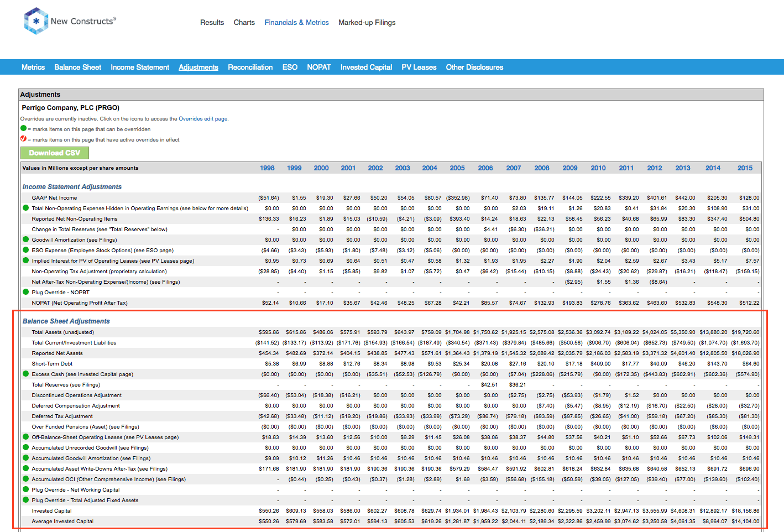Click green icon for Plug Override - Total Adjusted Fixed Assets
The width and height of the screenshot is (784, 532).
tap(25, 500)
